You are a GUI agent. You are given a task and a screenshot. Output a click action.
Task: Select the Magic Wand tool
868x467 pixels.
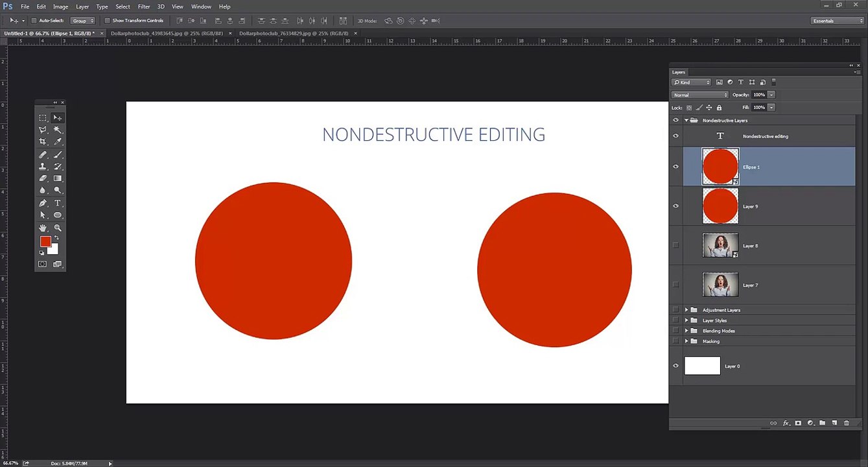coord(58,130)
